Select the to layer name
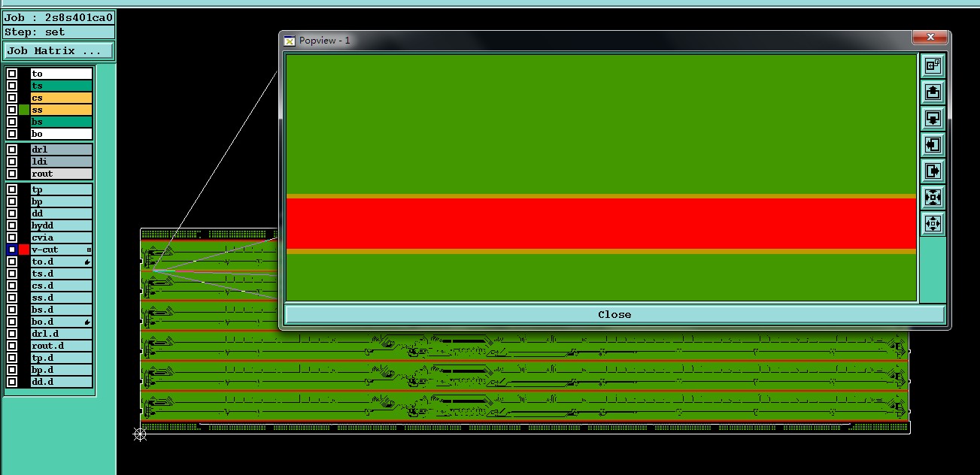The image size is (980, 475). click(x=62, y=74)
